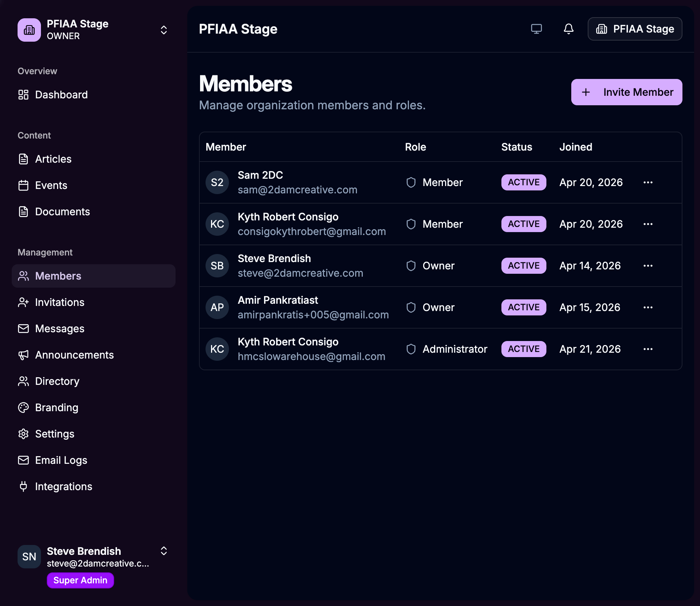Image resolution: width=700 pixels, height=606 pixels.
Task: Click the ACTIVE badge for Amir Pankratiast
Action: pos(524,307)
